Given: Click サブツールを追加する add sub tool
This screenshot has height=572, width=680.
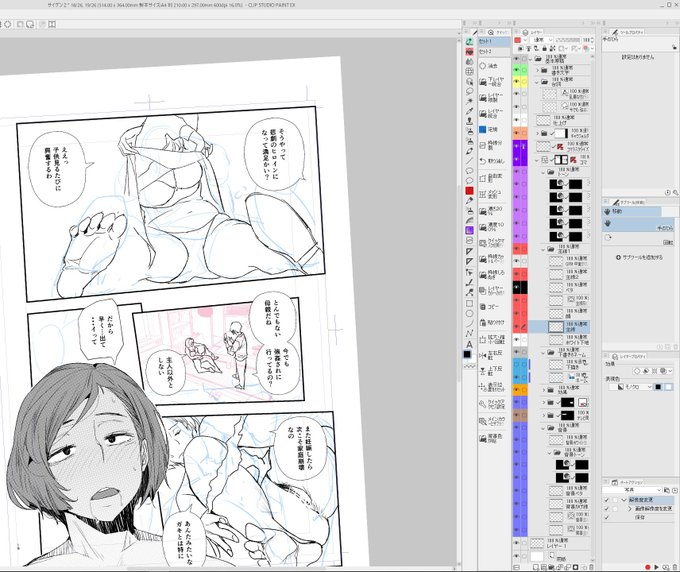Looking at the screenshot, I should pyautogui.click(x=640, y=258).
